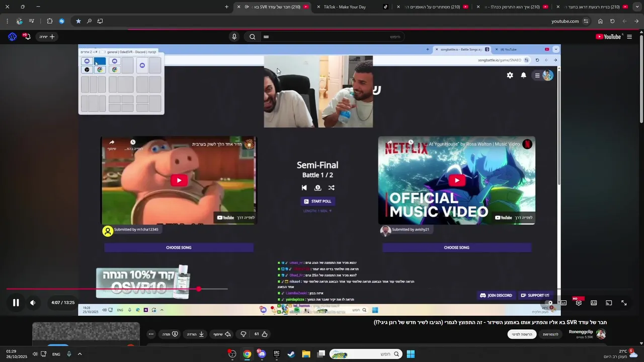
Task: Open File Explorer from the taskbar
Action: point(306,354)
